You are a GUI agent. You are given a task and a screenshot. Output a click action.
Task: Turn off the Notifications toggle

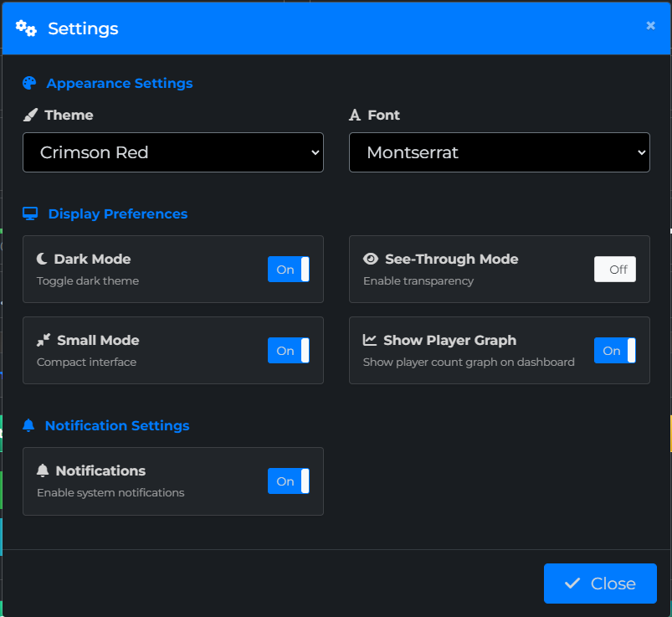(x=288, y=481)
